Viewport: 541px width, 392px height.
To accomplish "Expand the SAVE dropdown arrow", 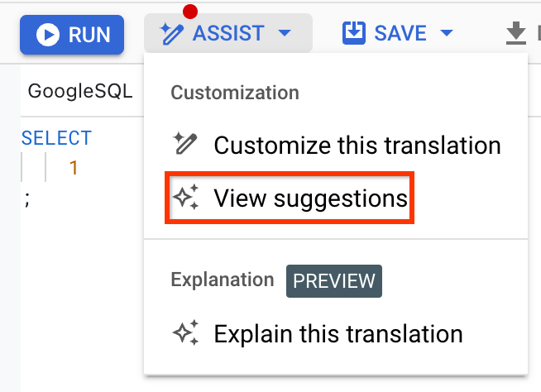I will tap(447, 33).
